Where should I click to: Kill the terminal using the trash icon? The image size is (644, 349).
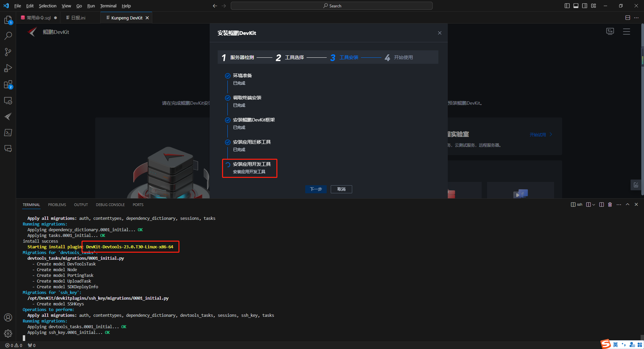(x=610, y=204)
